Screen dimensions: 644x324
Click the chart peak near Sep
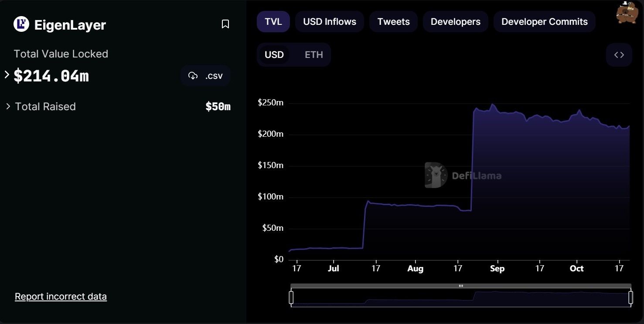click(492, 105)
